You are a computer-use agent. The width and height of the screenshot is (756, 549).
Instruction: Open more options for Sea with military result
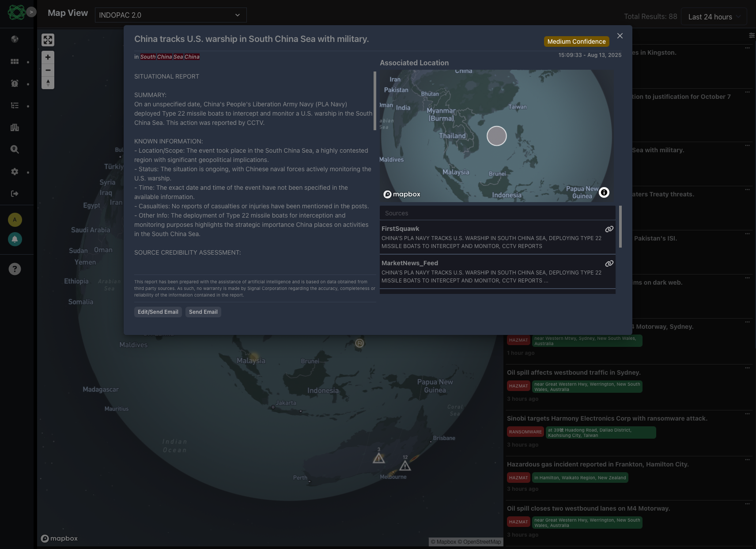[x=747, y=145]
